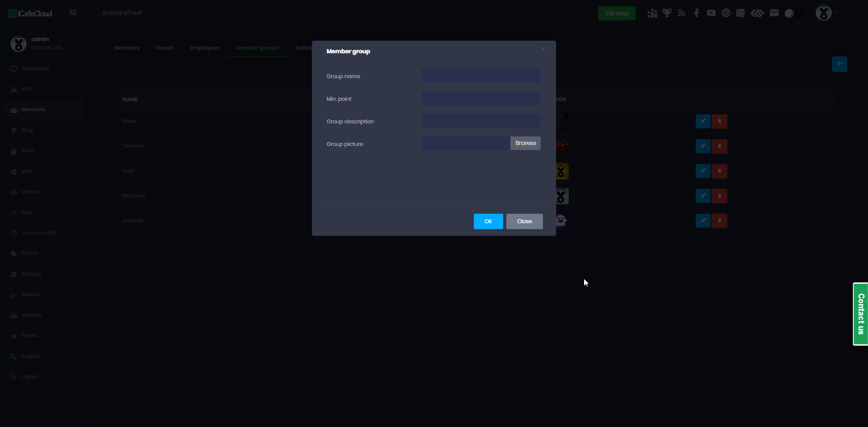Click the General group ghost picture
This screenshot has width=868, height=427.
click(562, 221)
